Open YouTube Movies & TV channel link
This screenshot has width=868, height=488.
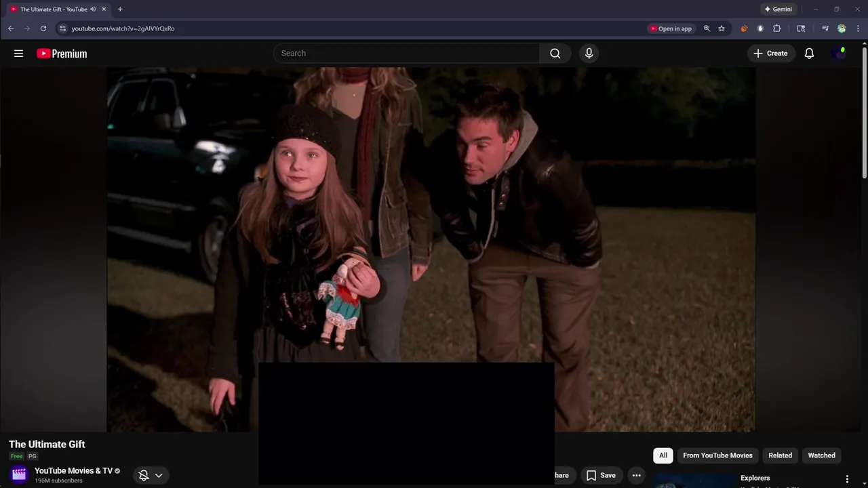(73, 471)
